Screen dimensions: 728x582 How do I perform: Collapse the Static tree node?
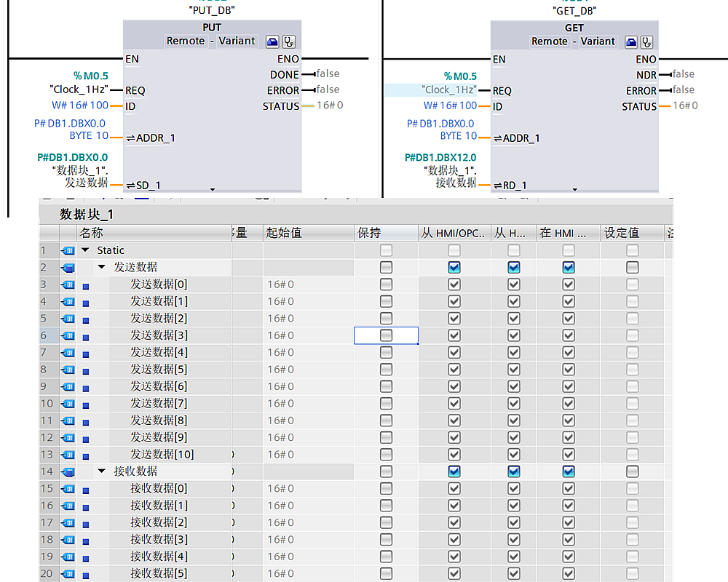[x=86, y=250]
